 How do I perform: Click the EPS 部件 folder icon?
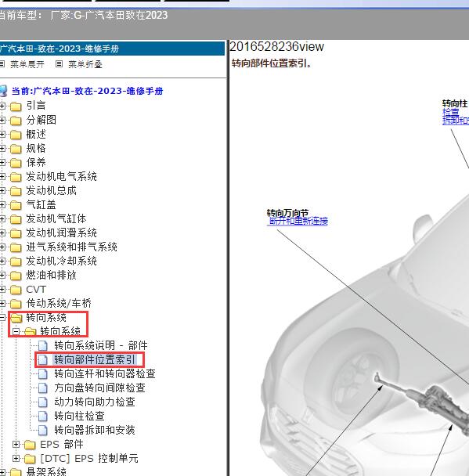[x=30, y=445]
